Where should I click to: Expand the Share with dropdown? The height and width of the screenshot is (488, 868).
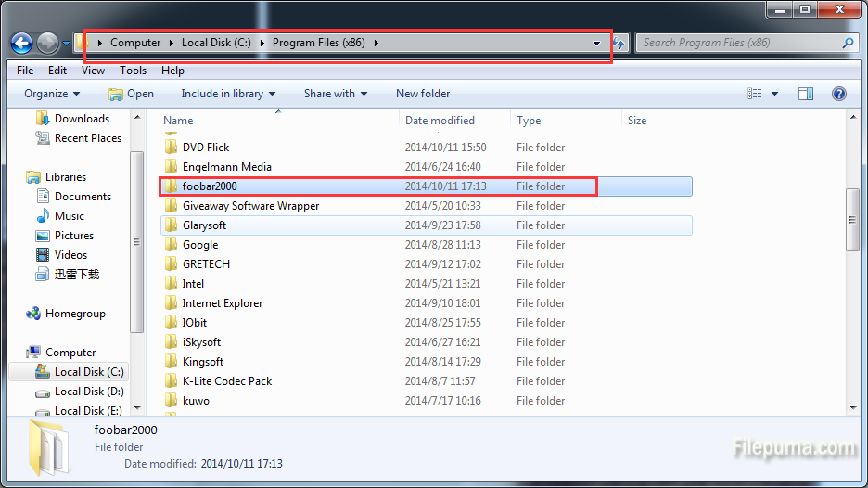[x=335, y=94]
